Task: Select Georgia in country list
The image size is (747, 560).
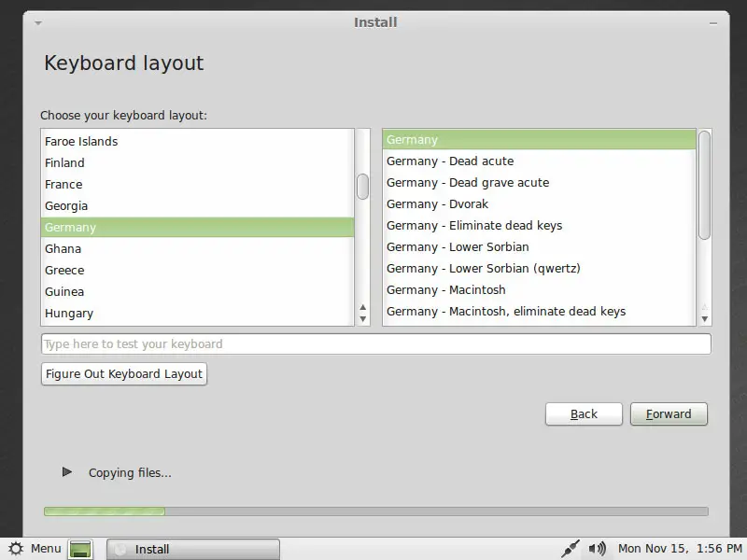Action: (197, 205)
